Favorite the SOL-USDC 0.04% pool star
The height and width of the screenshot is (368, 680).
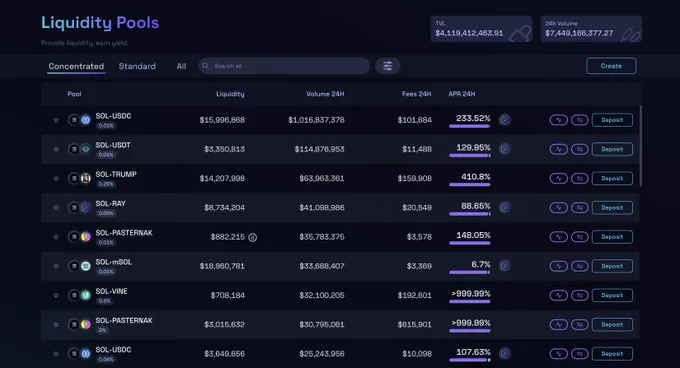(56, 354)
